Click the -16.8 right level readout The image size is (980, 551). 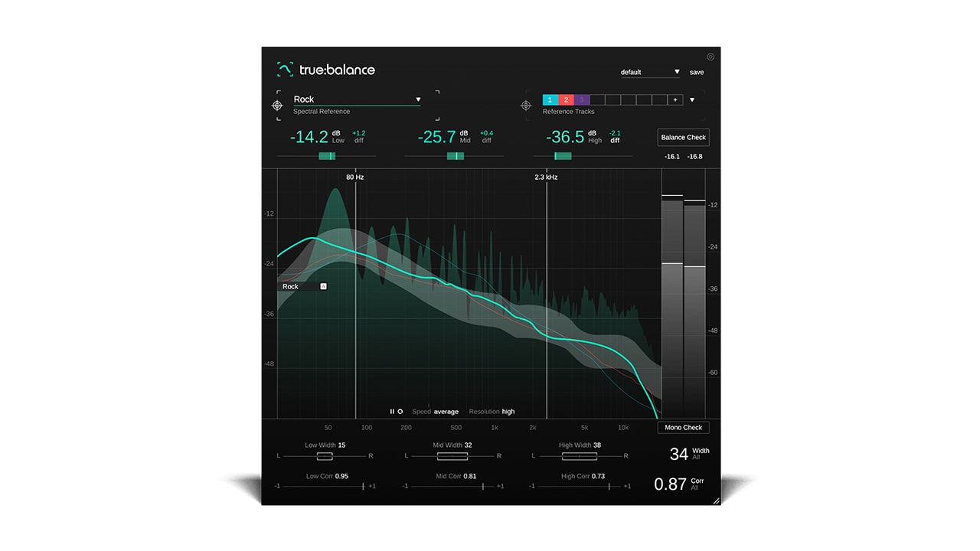point(694,156)
